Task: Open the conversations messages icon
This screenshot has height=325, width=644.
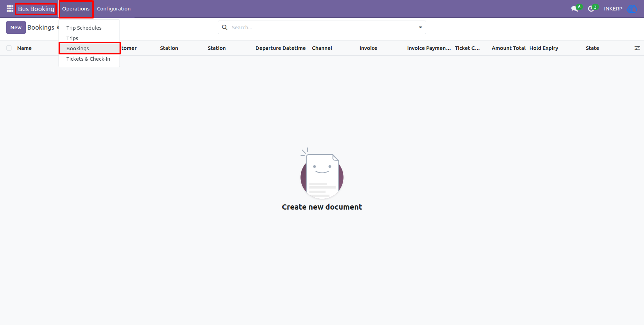Action: pos(575,9)
